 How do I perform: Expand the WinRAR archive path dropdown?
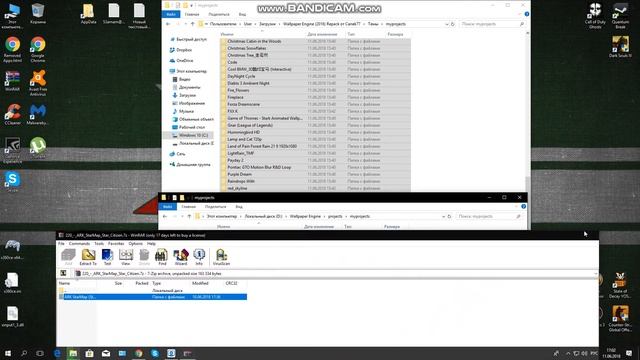click(596, 273)
